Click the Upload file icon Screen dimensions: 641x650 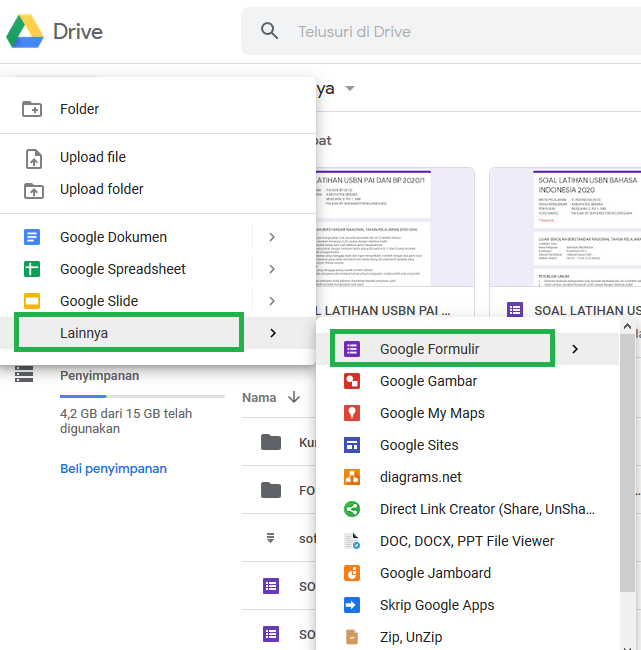pos(34,158)
